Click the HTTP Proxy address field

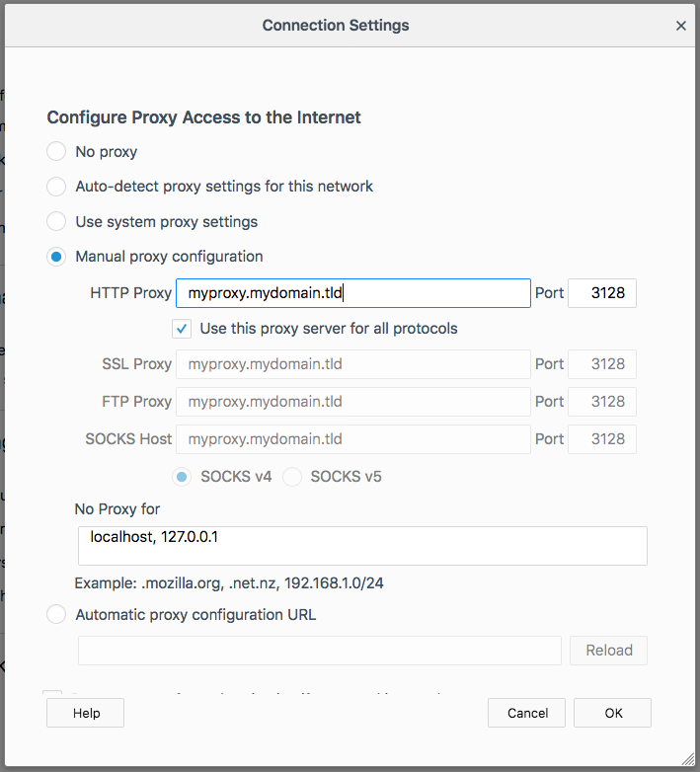[352, 293]
